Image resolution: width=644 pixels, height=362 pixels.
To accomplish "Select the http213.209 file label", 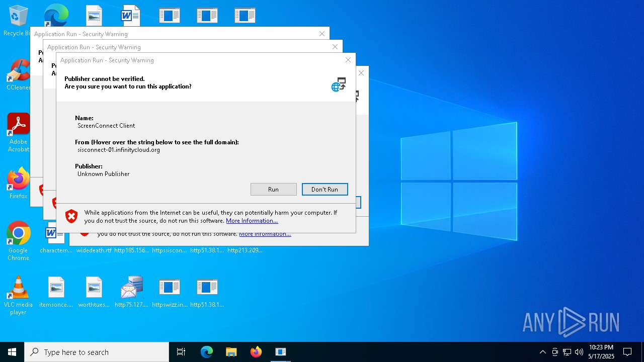I will tap(245, 250).
